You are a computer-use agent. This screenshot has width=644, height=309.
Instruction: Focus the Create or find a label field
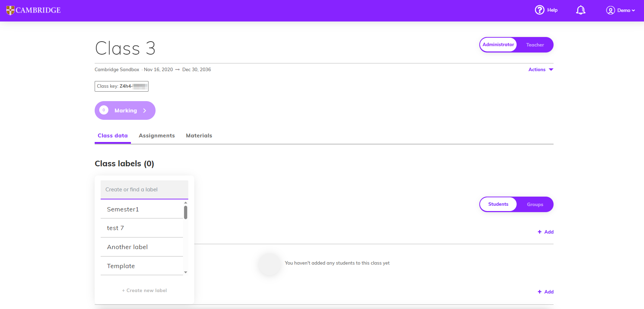144,190
